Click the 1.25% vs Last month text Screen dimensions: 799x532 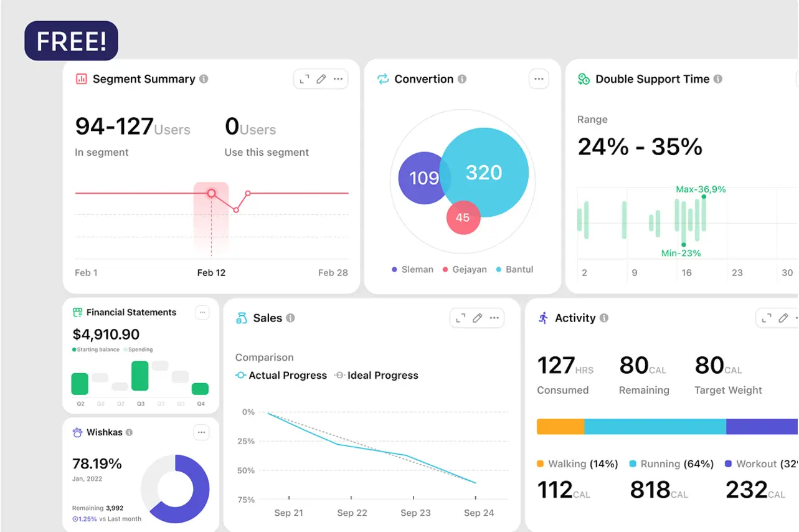106,519
